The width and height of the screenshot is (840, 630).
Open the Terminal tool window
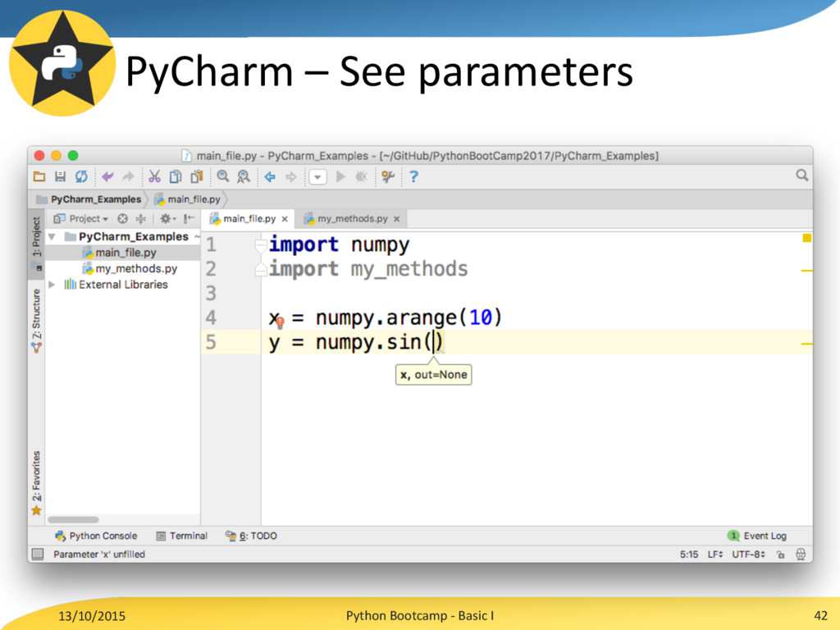(181, 536)
